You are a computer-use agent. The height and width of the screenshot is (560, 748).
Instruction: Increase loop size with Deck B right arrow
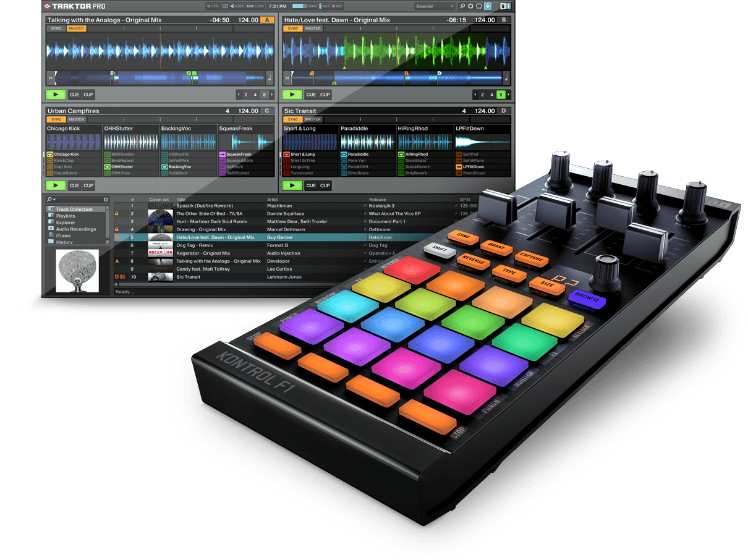[x=509, y=95]
